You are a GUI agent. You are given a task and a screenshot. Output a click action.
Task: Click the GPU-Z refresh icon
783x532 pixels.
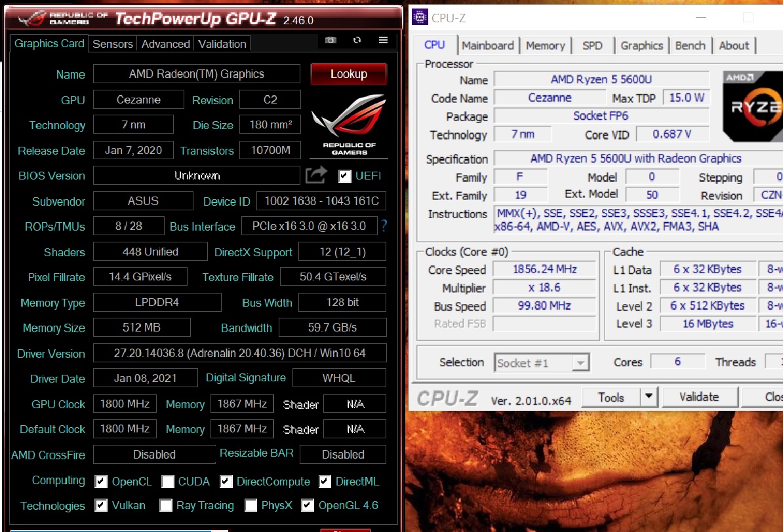pyautogui.click(x=357, y=40)
